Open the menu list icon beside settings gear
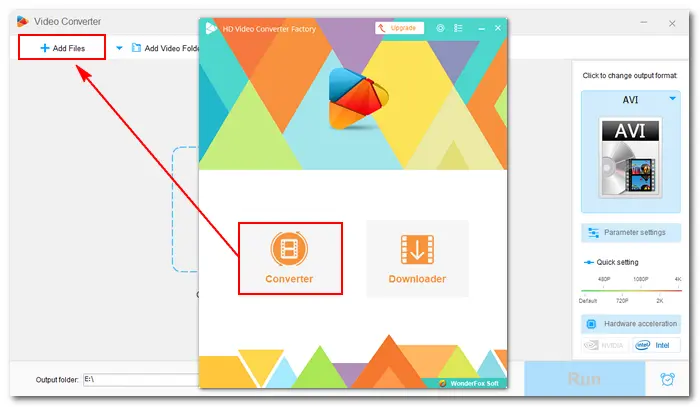 click(x=458, y=28)
